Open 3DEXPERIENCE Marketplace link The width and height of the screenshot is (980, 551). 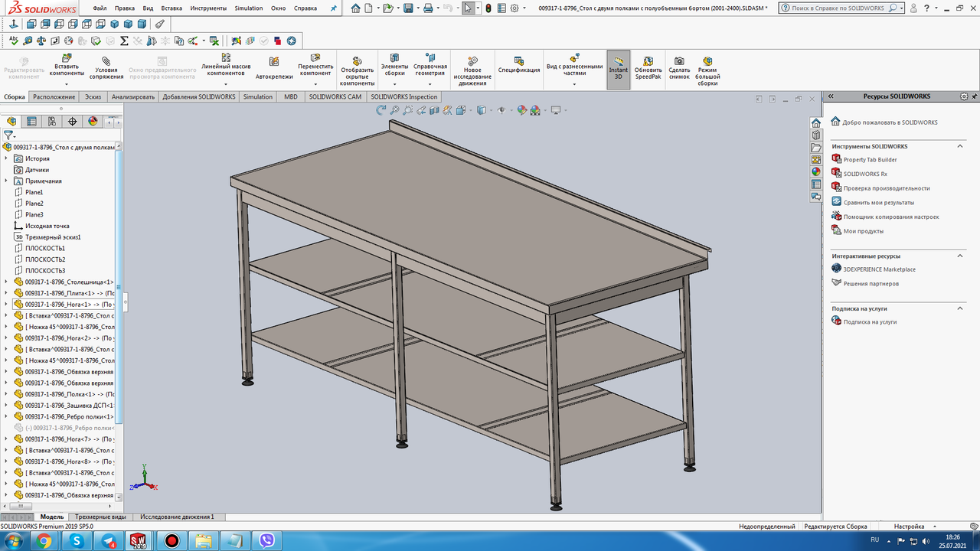coord(879,269)
